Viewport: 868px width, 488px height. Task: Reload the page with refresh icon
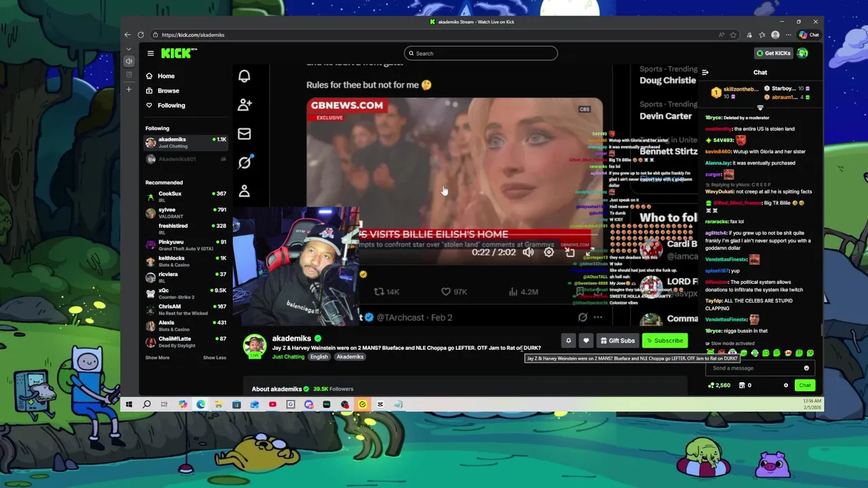pyautogui.click(x=140, y=35)
